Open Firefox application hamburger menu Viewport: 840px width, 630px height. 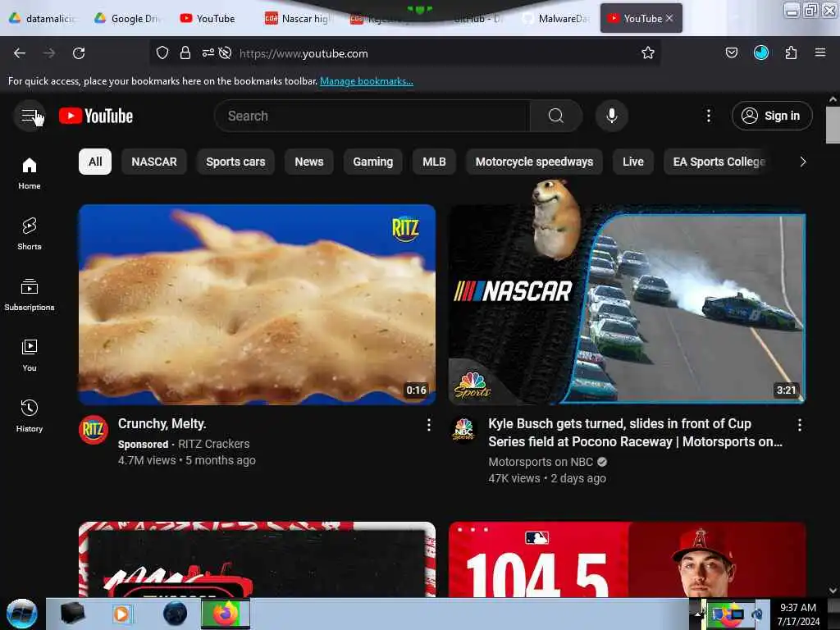(820, 53)
